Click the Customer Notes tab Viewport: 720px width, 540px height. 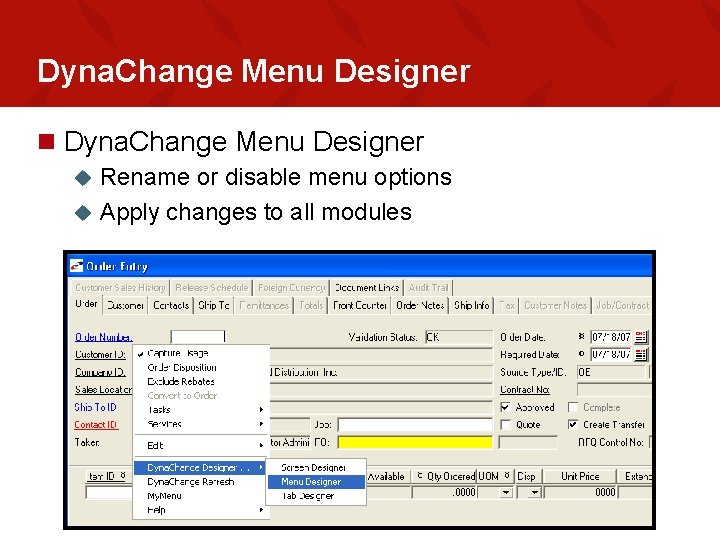[x=556, y=305]
